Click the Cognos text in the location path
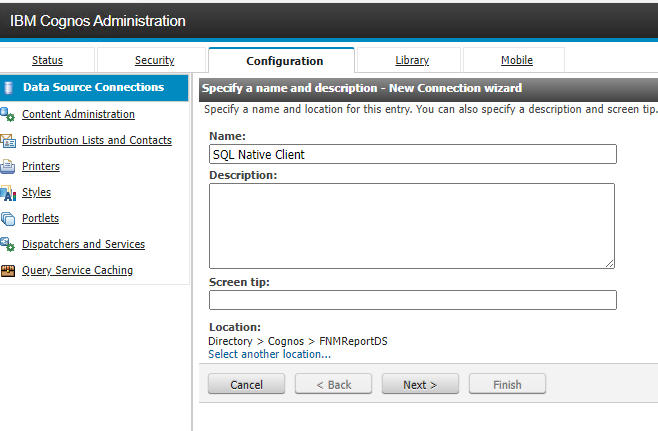The height and width of the screenshot is (431, 658). pos(286,341)
